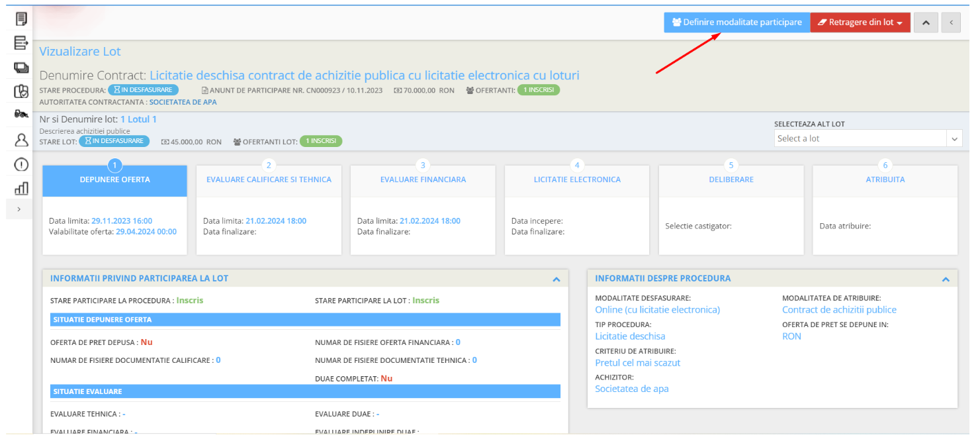The height and width of the screenshot is (447, 980).
Task: Click the 1 INSCRISI badge
Action: click(321, 140)
